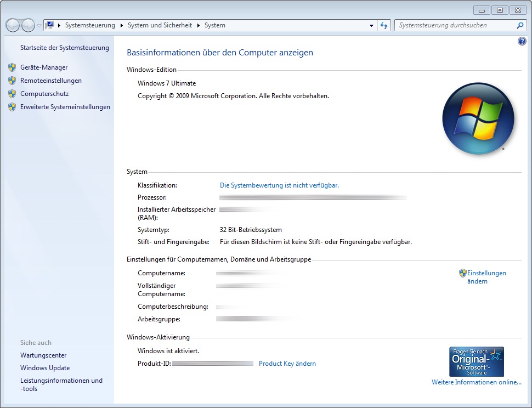Open Help via the blue question mark
This screenshot has width=532, height=408.
click(522, 42)
